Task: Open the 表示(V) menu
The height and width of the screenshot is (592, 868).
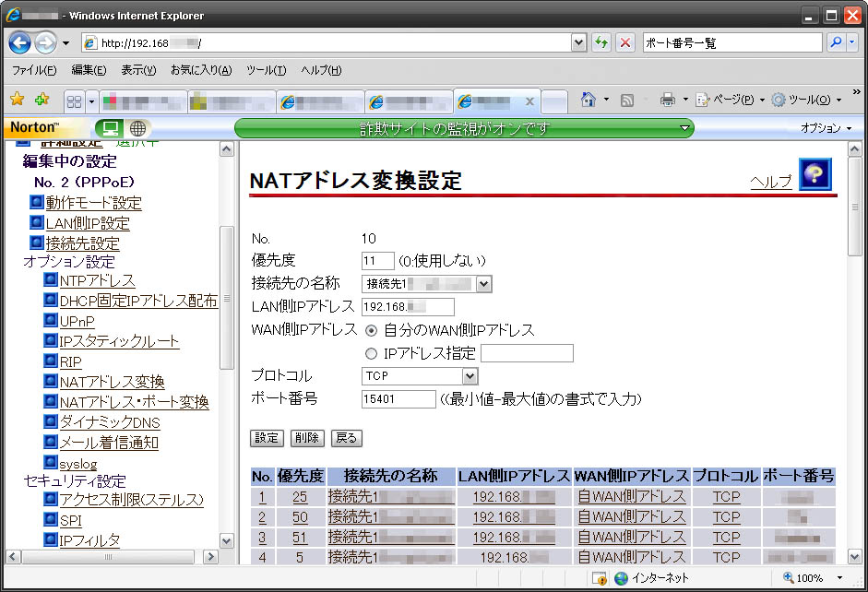Action: pyautogui.click(x=138, y=70)
